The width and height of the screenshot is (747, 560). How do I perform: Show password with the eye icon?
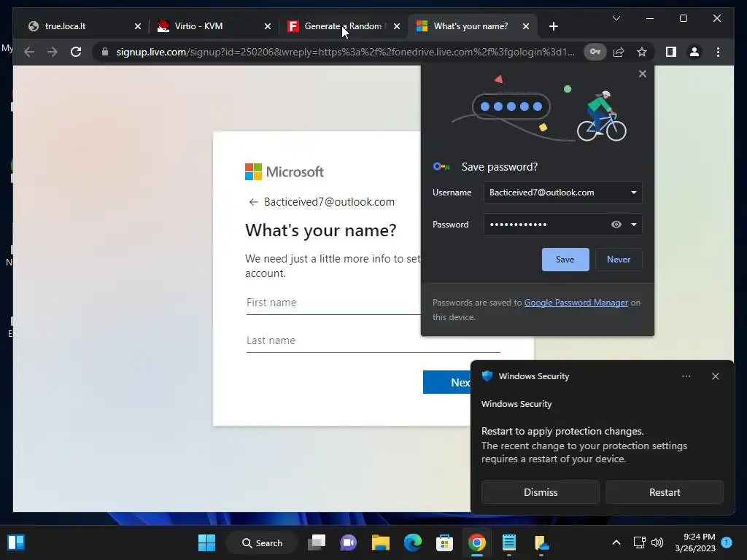(616, 225)
